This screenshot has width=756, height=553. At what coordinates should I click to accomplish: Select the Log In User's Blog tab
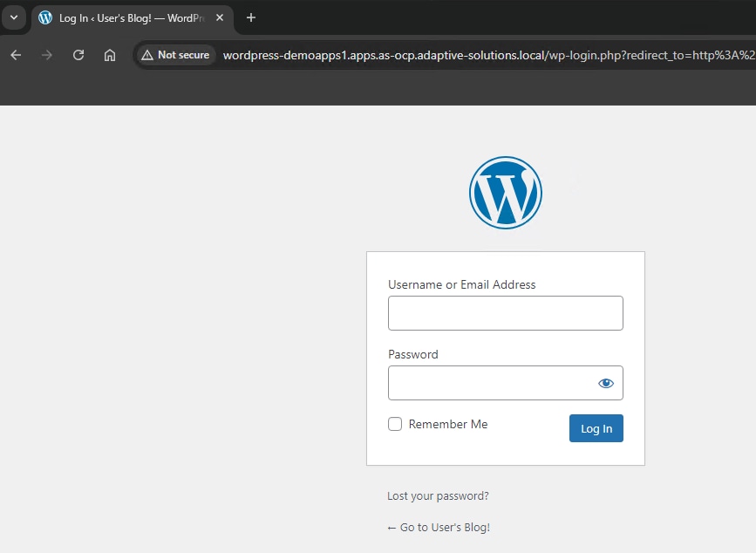pos(131,18)
